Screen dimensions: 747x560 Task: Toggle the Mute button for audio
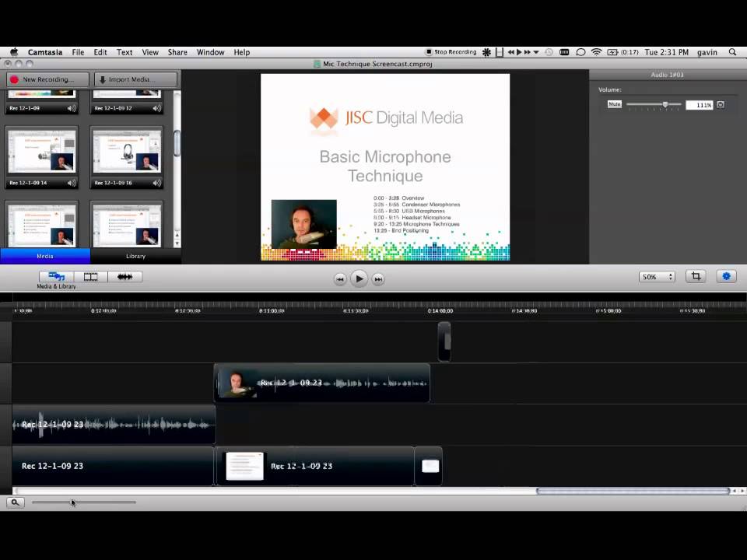click(x=615, y=103)
